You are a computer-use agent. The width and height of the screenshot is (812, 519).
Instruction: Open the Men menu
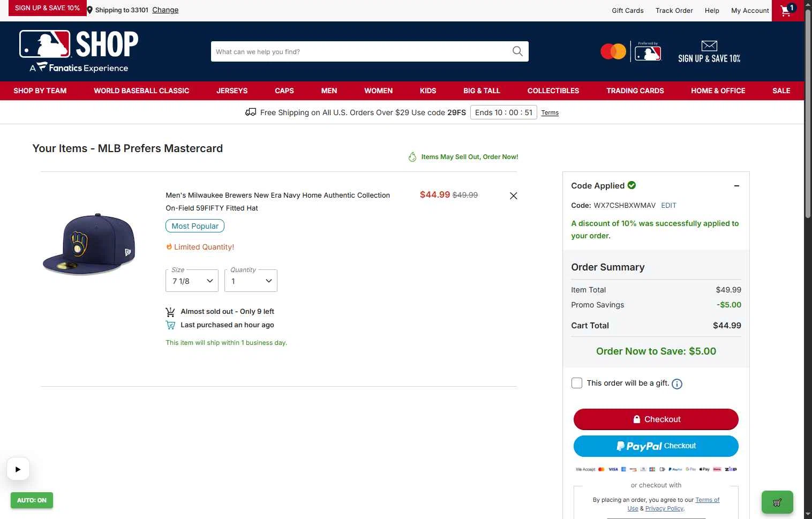pyautogui.click(x=329, y=91)
